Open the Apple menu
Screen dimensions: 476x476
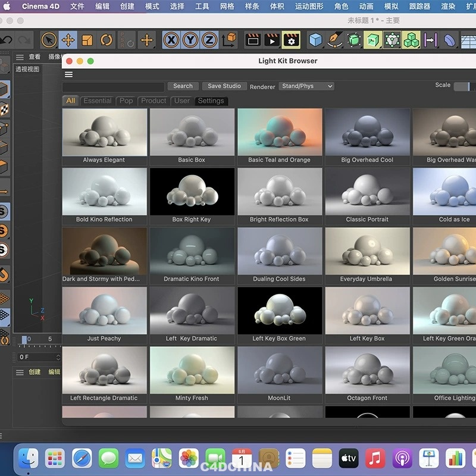pyautogui.click(x=7, y=7)
